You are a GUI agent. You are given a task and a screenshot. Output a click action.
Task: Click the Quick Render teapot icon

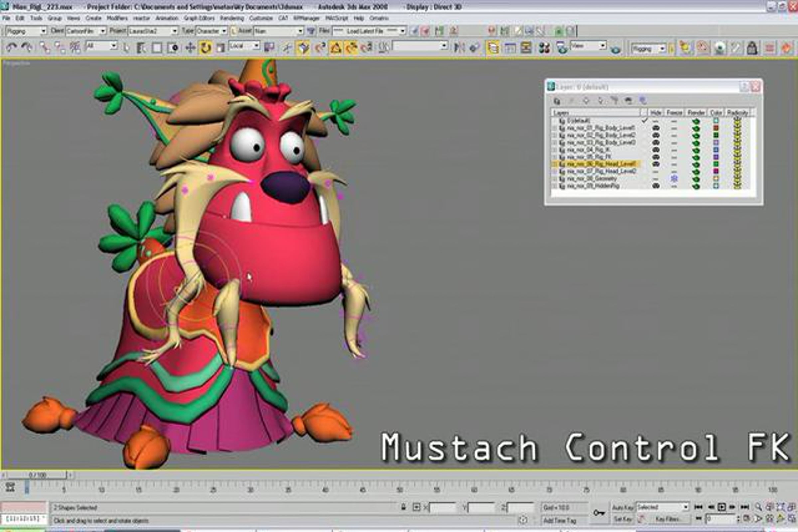[x=615, y=50]
